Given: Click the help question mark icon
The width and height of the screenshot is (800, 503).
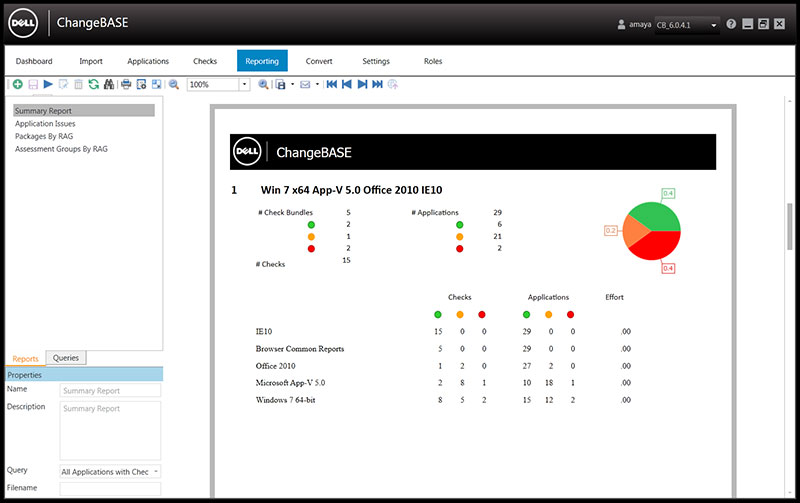Looking at the screenshot, I should coord(731,24).
